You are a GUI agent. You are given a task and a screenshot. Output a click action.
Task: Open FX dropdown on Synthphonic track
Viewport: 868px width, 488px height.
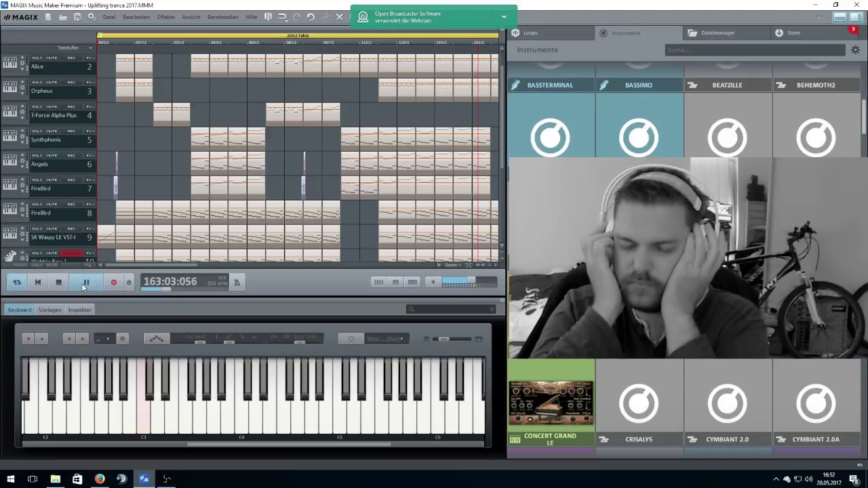coord(90,131)
